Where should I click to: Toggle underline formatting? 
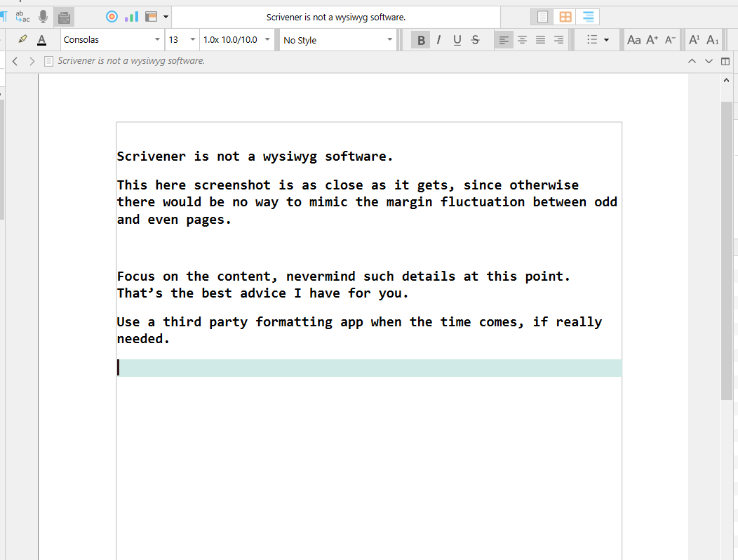tap(457, 40)
